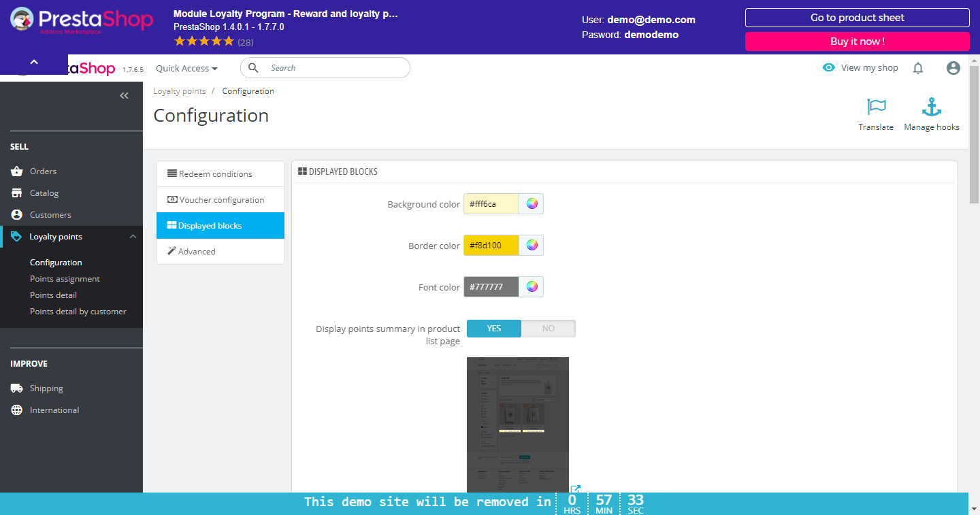Click the Border color hex field
This screenshot has height=515, width=980.
click(491, 246)
